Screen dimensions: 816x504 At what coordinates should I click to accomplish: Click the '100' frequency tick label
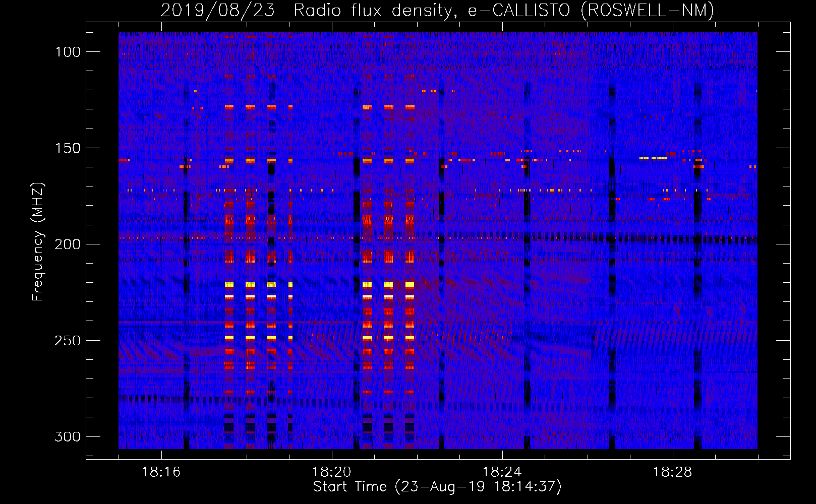(x=68, y=52)
